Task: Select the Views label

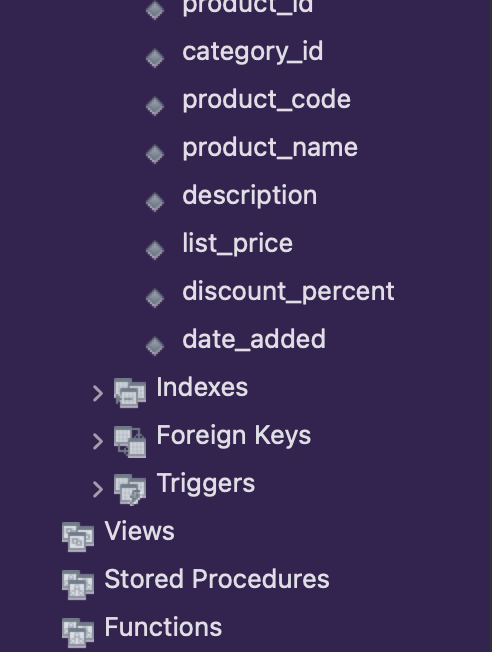Action: 139,531
